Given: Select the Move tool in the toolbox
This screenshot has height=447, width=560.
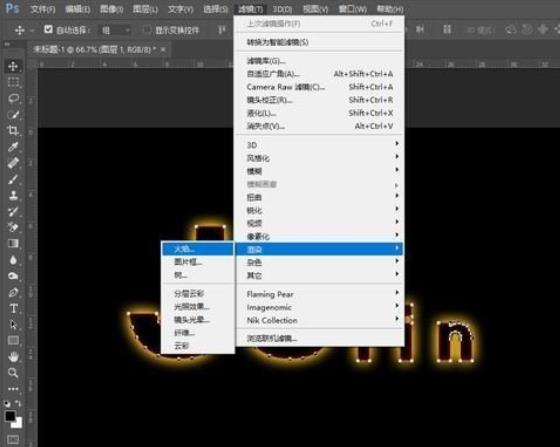Looking at the screenshot, I should 13,66.
